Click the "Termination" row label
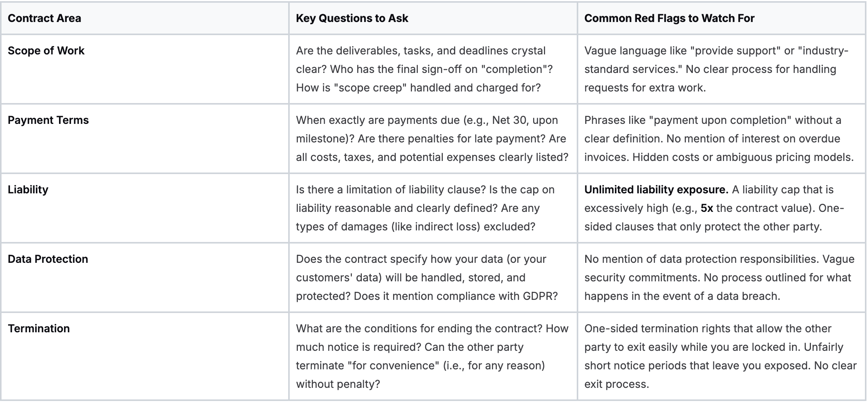The width and height of the screenshot is (868, 406). (x=39, y=329)
